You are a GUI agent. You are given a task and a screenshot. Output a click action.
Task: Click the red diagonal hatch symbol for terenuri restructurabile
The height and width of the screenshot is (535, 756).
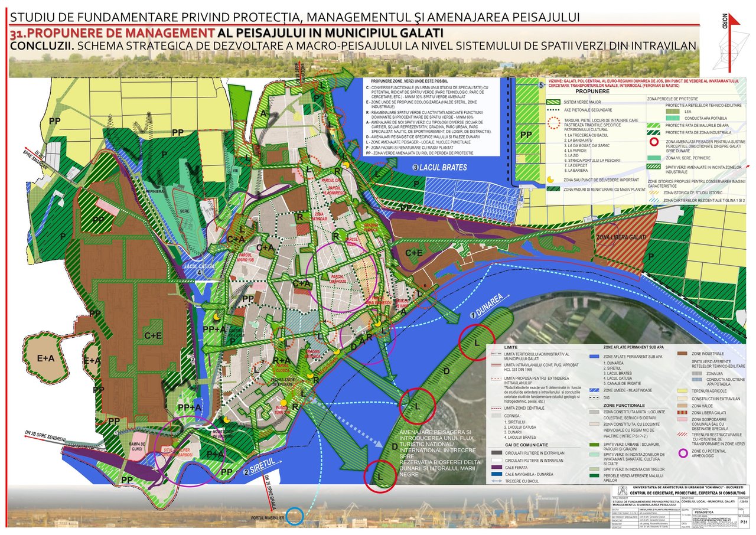pyautogui.click(x=682, y=434)
